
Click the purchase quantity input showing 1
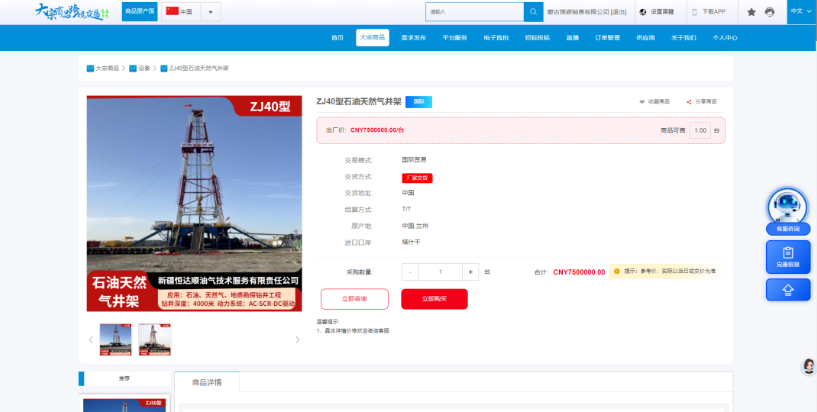tap(440, 272)
